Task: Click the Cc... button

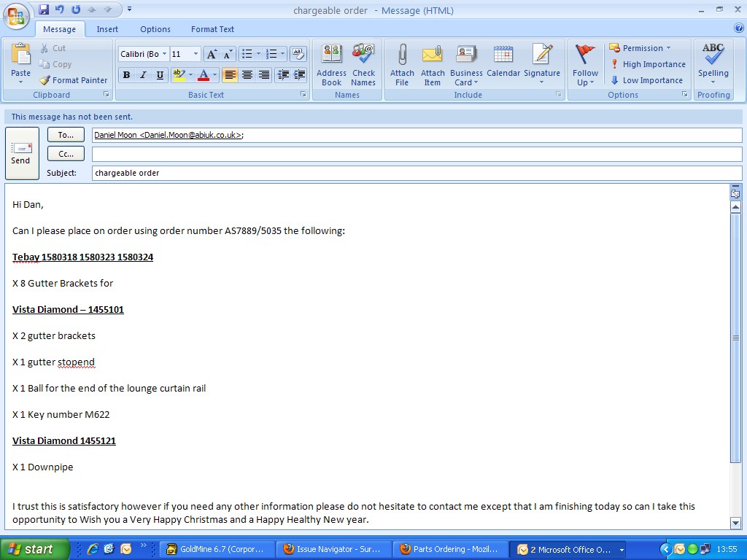Action: click(x=66, y=154)
